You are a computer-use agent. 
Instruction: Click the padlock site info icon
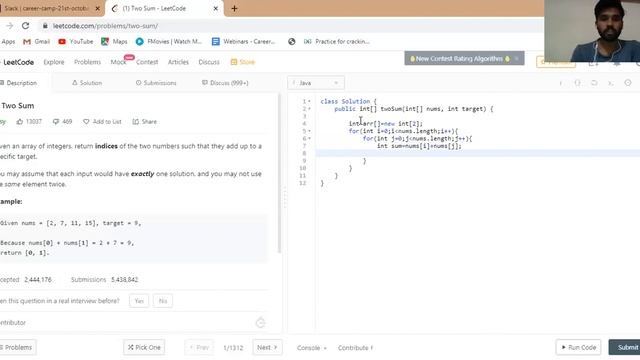45,26
